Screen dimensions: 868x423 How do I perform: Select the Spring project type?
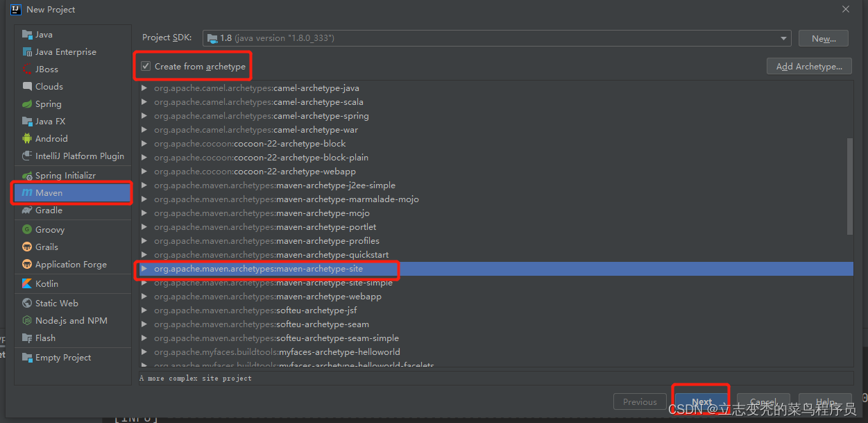tap(73, 104)
